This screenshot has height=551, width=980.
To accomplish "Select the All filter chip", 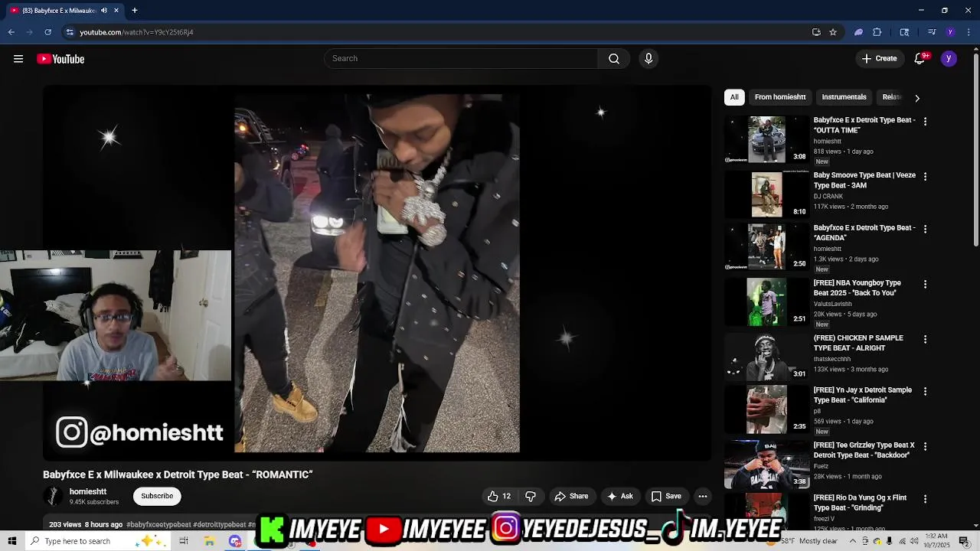I will click(734, 97).
